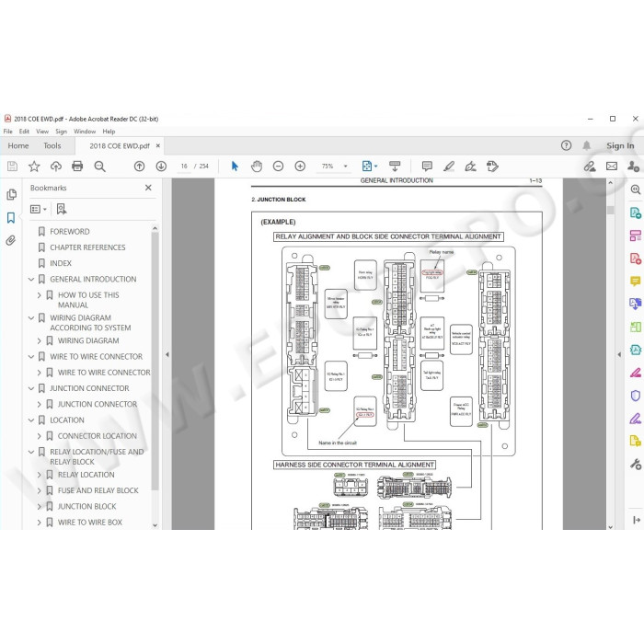
Task: Open Protect shield tool in right pane
Action: pyautogui.click(x=636, y=396)
